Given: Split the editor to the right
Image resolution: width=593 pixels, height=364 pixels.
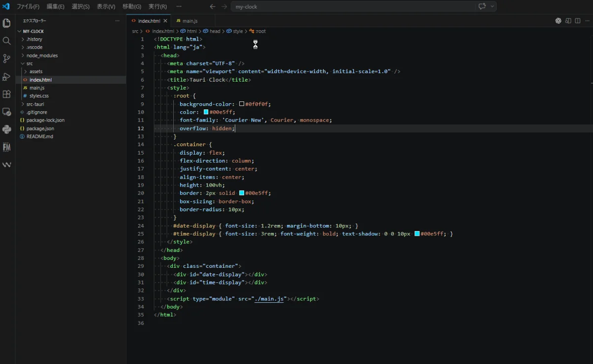Looking at the screenshot, I should point(578,21).
